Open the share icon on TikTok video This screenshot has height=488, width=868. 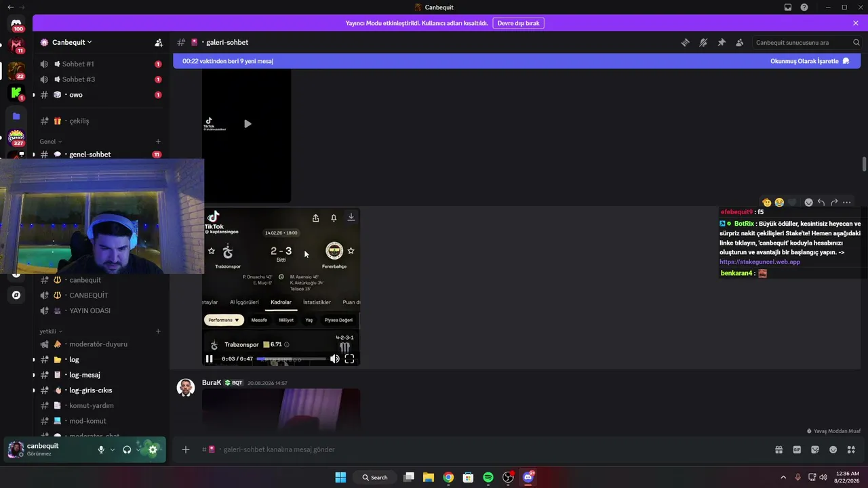(315, 218)
